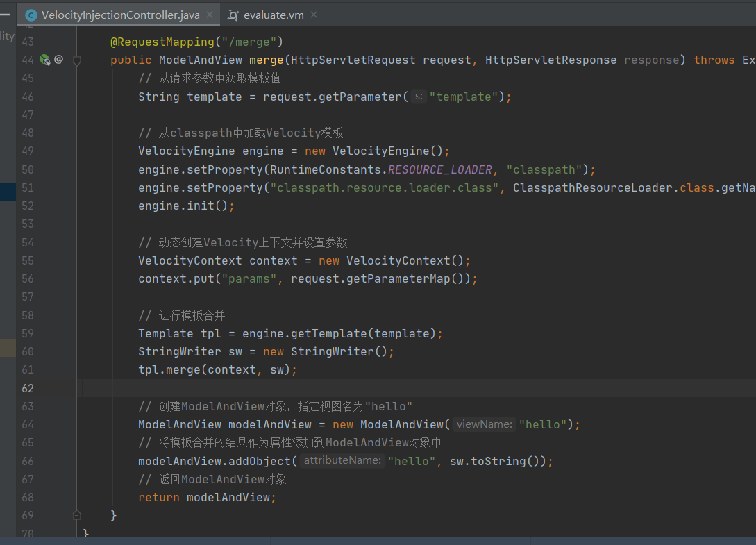
Task: Close the VelocityInjectionController.java tab
Action: click(x=210, y=15)
